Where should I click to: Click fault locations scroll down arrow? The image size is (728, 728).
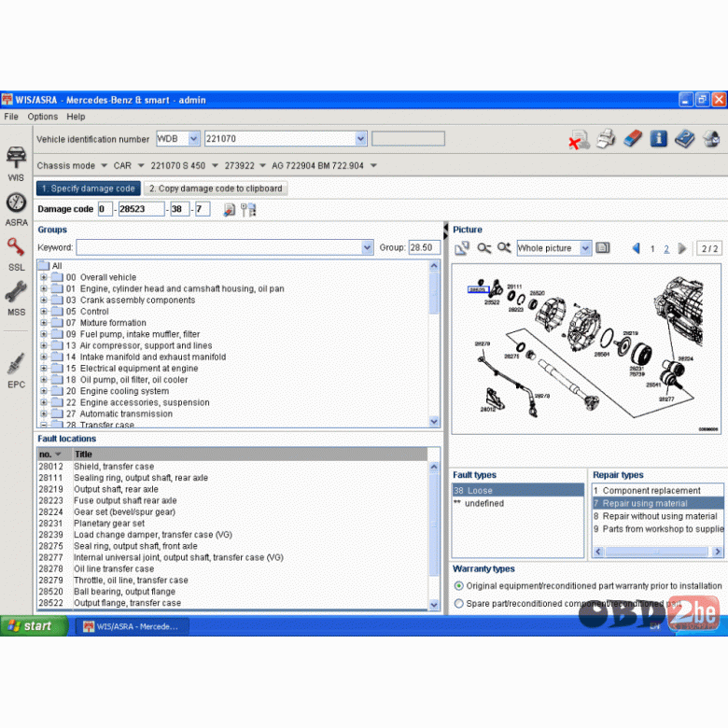click(434, 605)
